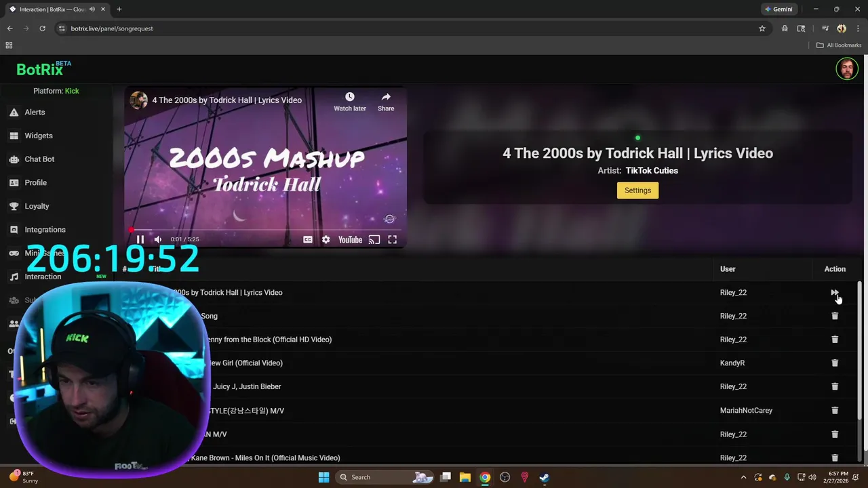Screen dimensions: 868x488
Task: Open YouTube player settings gear
Action: [x=326, y=239]
